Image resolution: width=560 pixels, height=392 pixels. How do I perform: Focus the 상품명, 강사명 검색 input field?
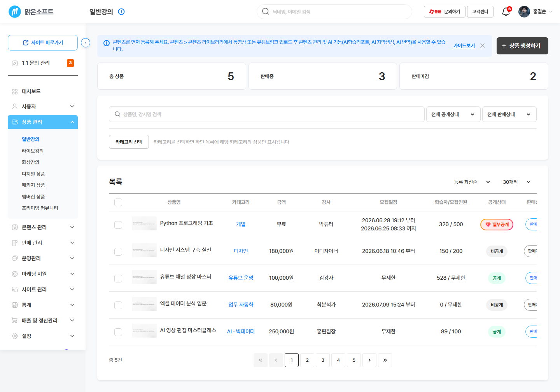click(267, 114)
